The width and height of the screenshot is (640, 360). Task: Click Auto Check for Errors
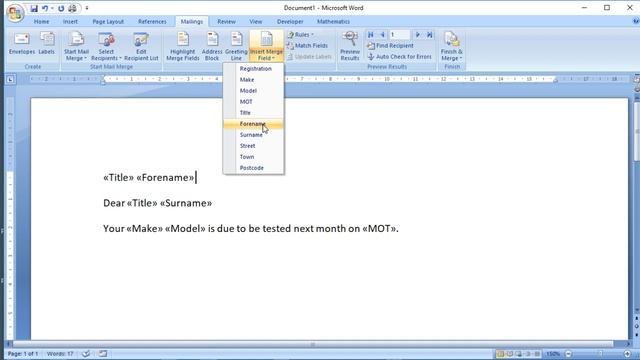tap(400, 57)
